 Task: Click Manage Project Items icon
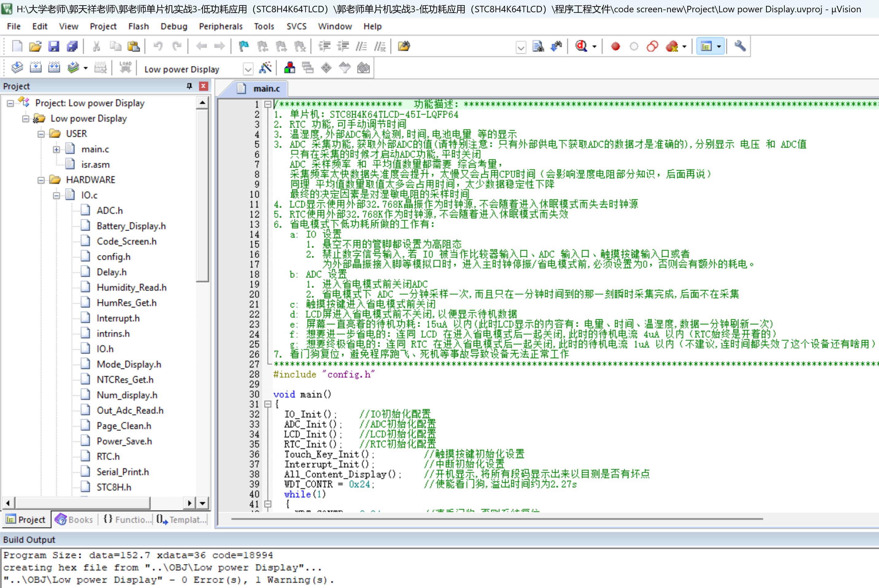(x=290, y=68)
